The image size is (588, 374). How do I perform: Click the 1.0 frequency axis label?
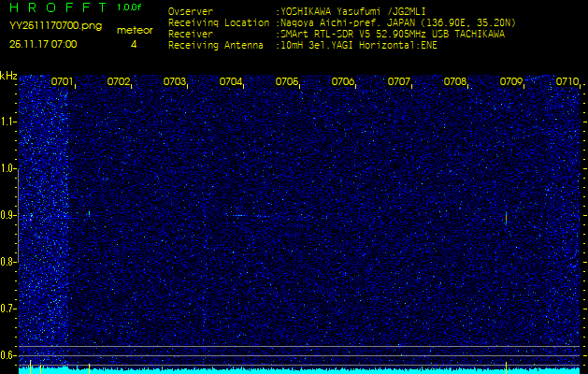(x=7, y=169)
